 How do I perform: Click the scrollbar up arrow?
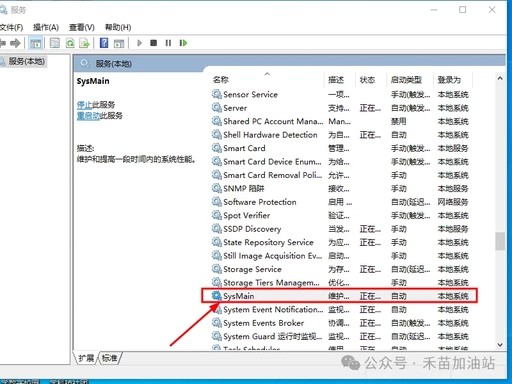tap(500, 78)
